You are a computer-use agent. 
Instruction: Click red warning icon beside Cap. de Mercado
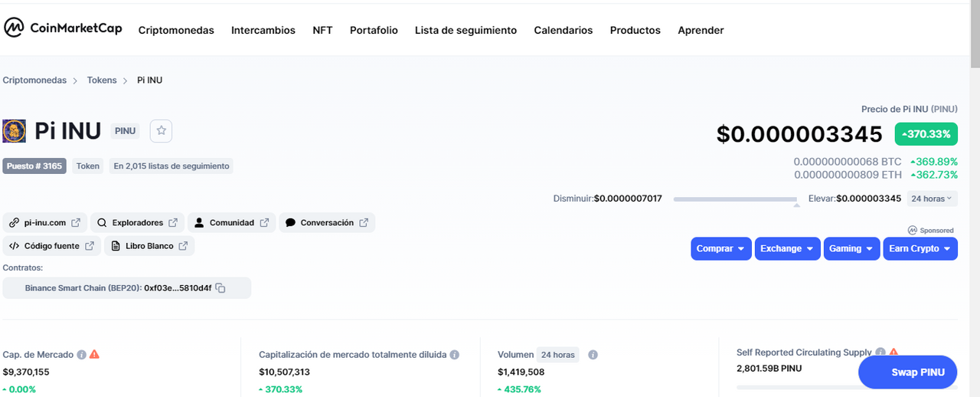point(94,354)
